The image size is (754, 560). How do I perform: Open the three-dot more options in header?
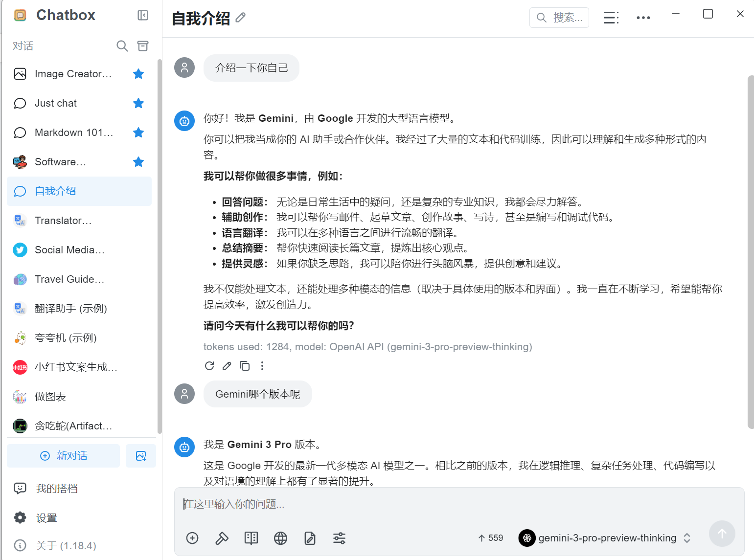[643, 18]
